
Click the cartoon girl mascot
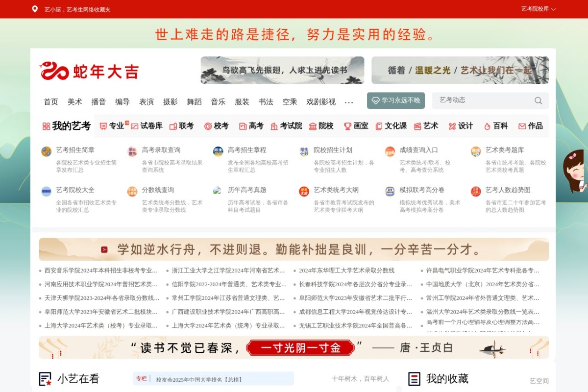tap(575, 171)
